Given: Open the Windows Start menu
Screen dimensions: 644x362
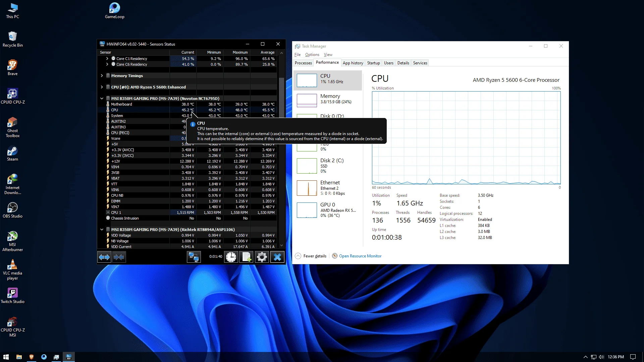Looking at the screenshot, I should [x=6, y=357].
